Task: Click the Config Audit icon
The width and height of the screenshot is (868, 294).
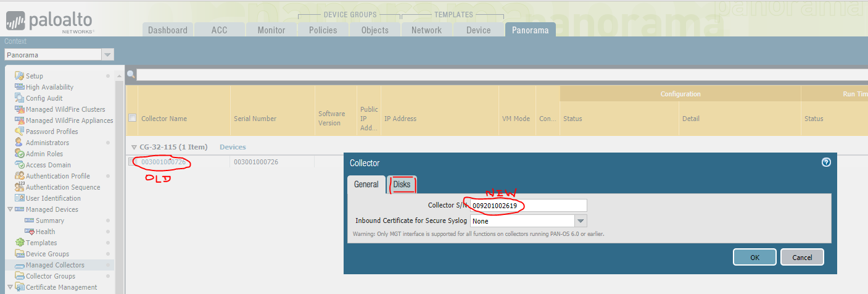Action: 20,98
